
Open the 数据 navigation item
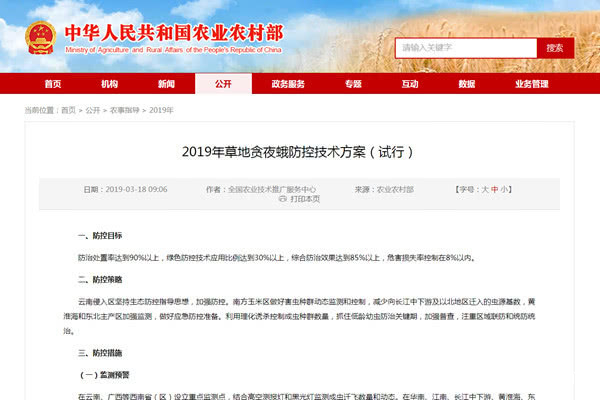click(x=467, y=84)
